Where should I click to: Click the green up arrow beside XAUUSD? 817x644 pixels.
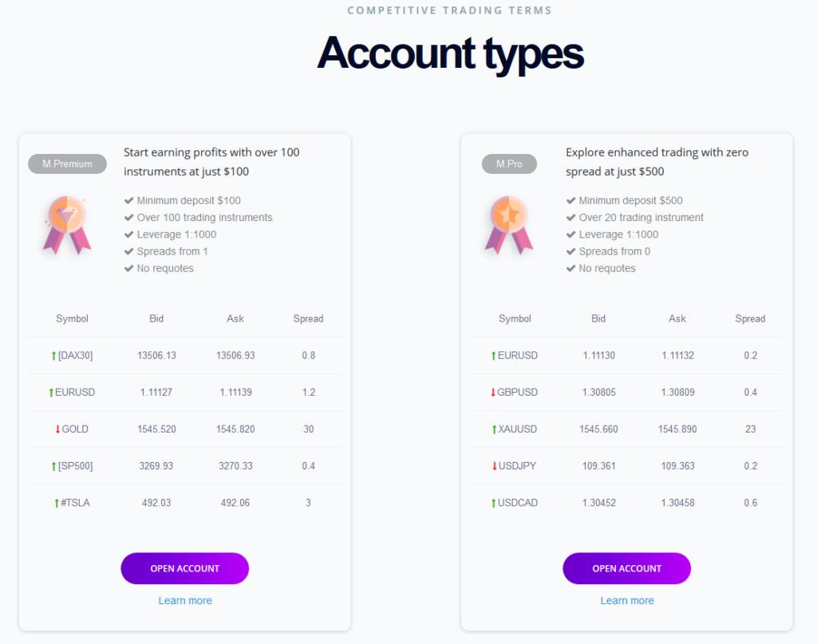pos(494,429)
